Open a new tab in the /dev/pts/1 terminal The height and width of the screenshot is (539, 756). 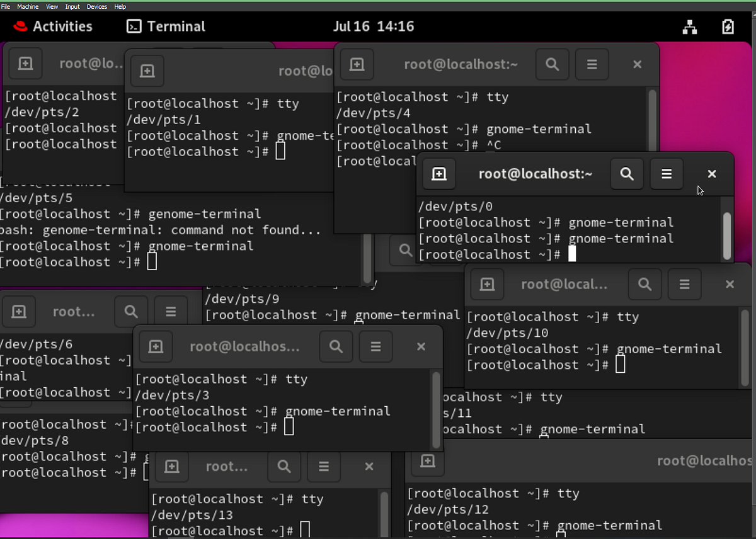[x=147, y=71]
